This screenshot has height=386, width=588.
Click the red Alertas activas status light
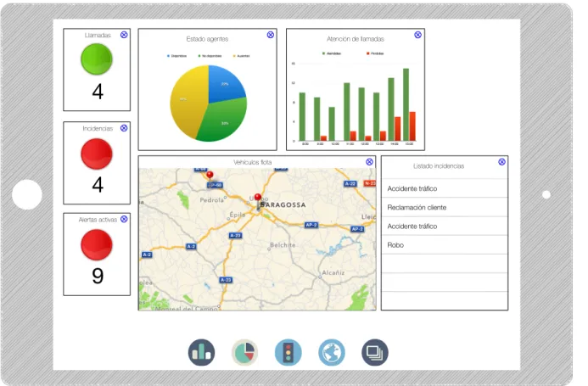(x=97, y=245)
